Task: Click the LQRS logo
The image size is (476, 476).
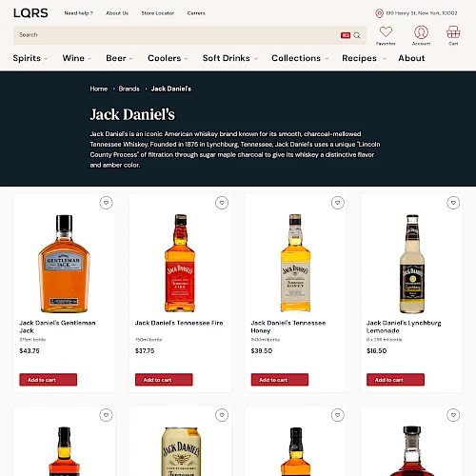Action: click(x=30, y=13)
